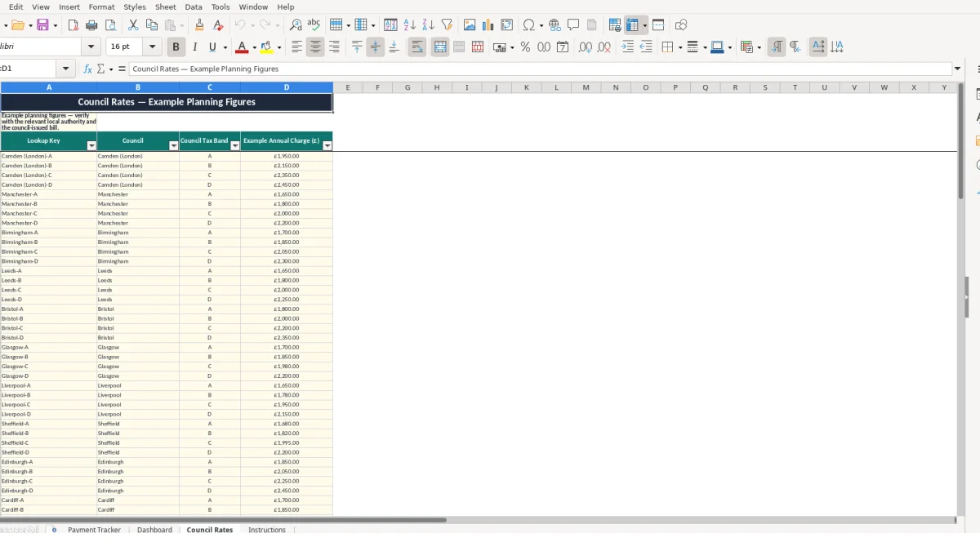
Task: Open the Council Tax Band filter dropdown
Action: (235, 145)
